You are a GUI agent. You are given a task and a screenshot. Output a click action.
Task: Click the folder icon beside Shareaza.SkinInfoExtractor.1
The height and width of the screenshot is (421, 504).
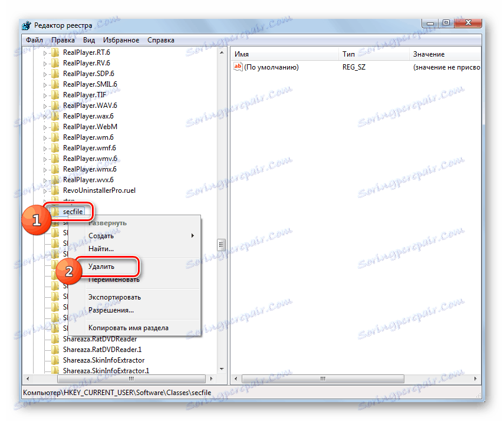click(x=55, y=370)
